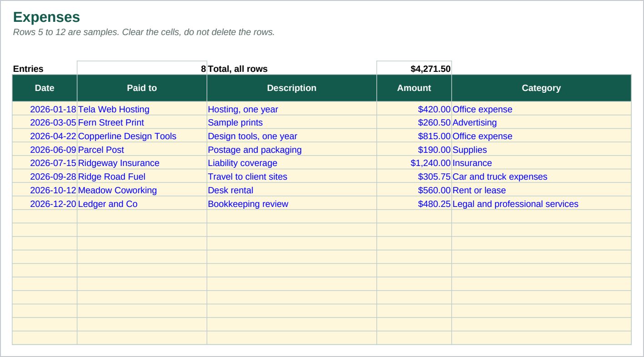Select Car and truck expenses category
Screen dimensions: 644x357
click(x=541, y=176)
